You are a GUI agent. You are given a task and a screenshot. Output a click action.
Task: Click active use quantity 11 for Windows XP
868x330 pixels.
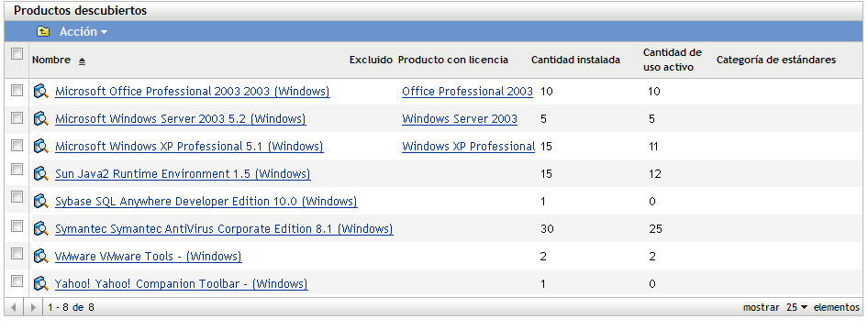pos(654,147)
